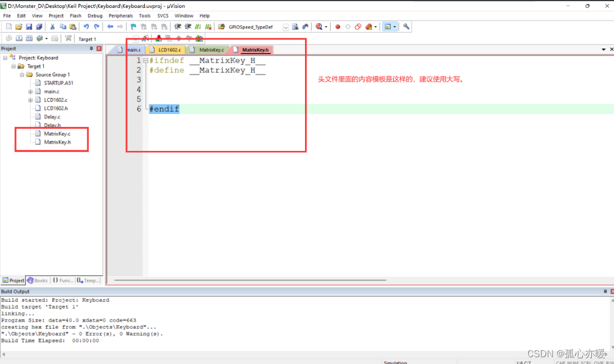The image size is (614, 364).
Task: Toggle enable or disable breakpoint with the hollow circle icon
Action: point(348,27)
